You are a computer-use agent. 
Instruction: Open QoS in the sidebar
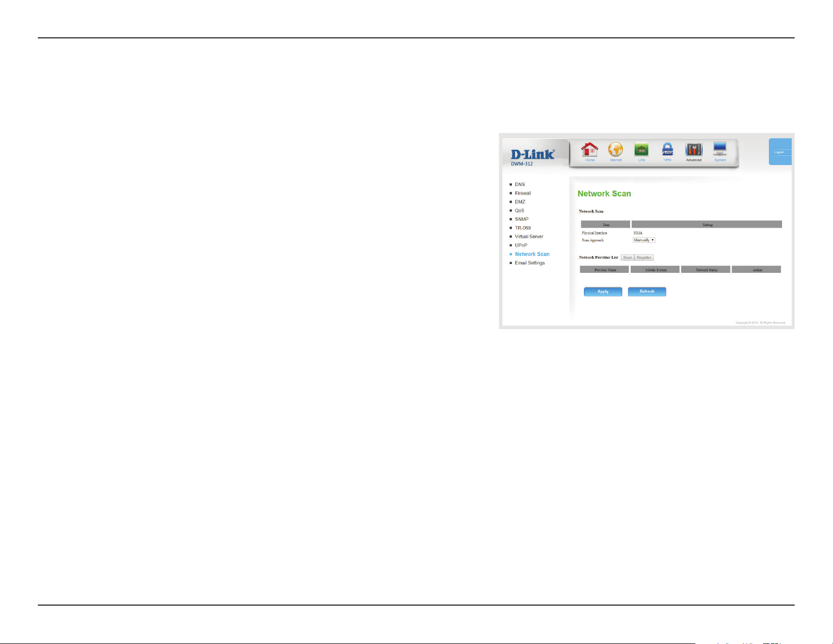519,210
